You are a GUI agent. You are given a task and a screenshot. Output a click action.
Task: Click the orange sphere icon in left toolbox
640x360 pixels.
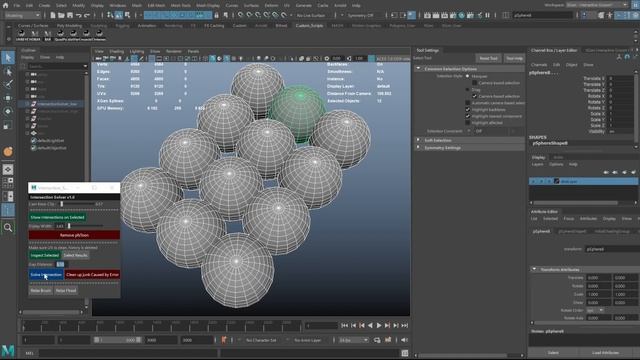coord(8,152)
